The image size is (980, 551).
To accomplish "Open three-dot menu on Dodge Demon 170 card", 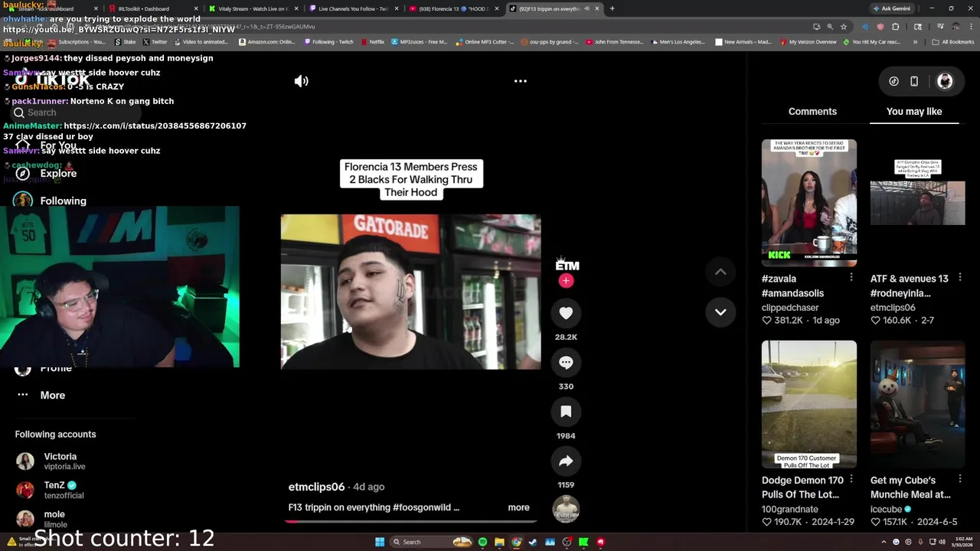I will 851,480.
